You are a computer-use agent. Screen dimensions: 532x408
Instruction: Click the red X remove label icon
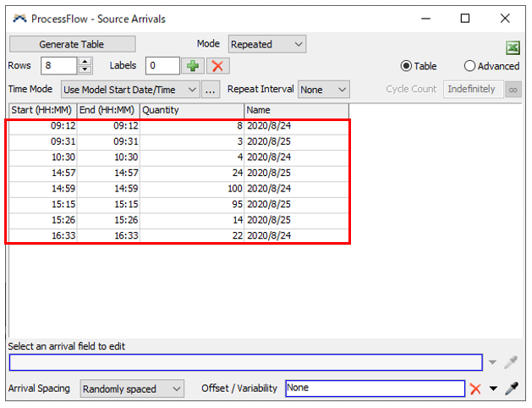218,66
